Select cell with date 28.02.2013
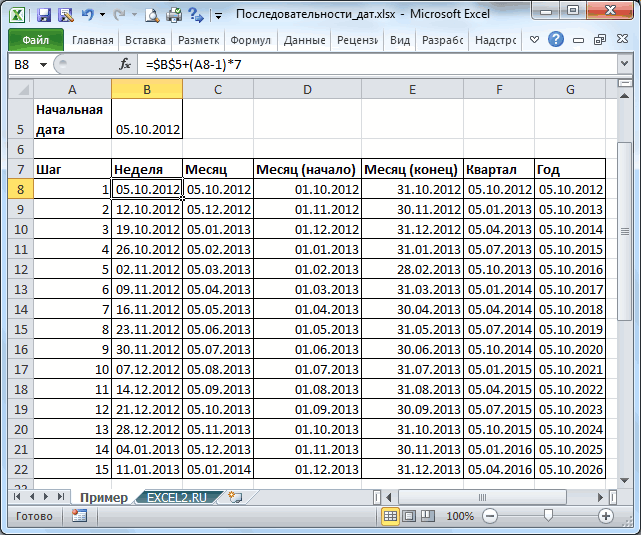This screenshot has height=535, width=641. point(412,269)
